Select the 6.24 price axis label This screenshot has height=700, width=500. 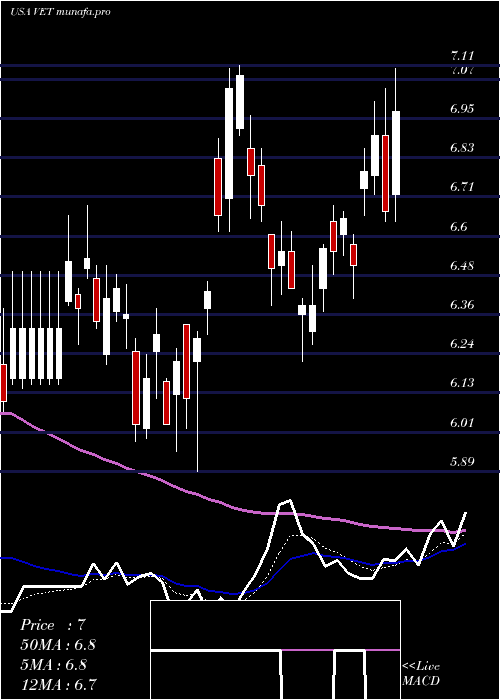(462, 344)
